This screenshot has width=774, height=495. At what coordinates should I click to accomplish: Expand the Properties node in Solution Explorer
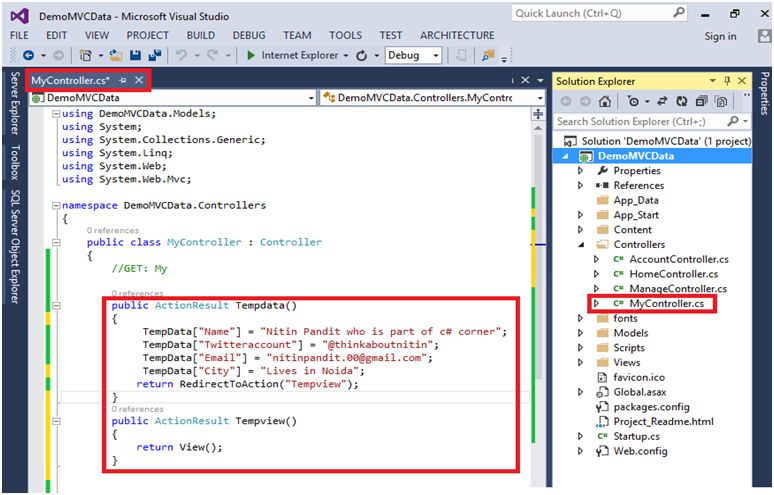pyautogui.click(x=580, y=170)
